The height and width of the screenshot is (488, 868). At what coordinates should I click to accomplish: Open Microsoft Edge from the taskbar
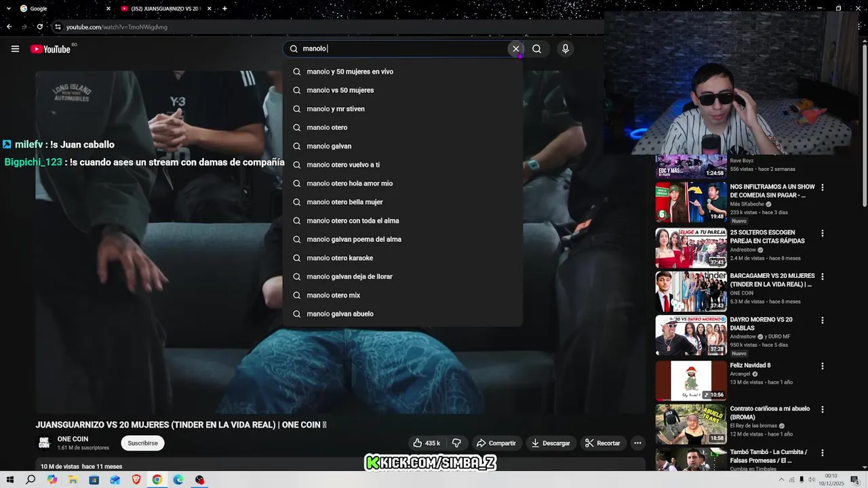click(178, 479)
